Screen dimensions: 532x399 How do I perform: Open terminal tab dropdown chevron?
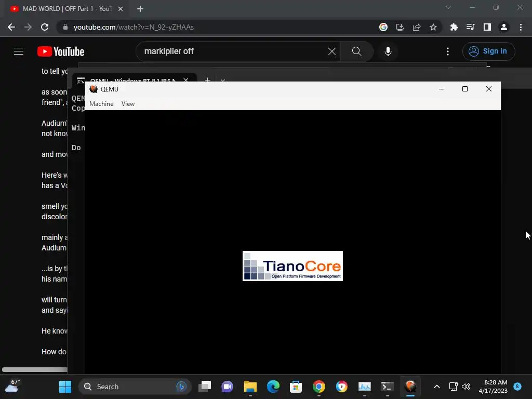[223, 81]
